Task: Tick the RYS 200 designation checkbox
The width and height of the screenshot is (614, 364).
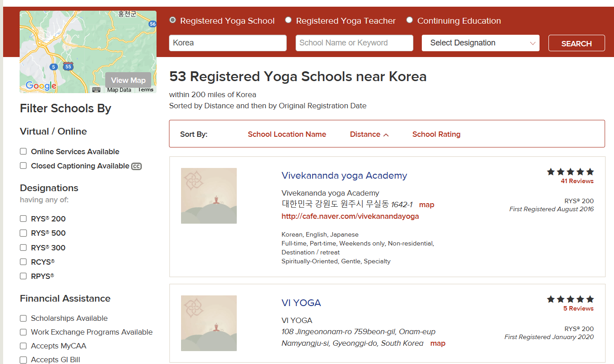Action: [x=23, y=219]
